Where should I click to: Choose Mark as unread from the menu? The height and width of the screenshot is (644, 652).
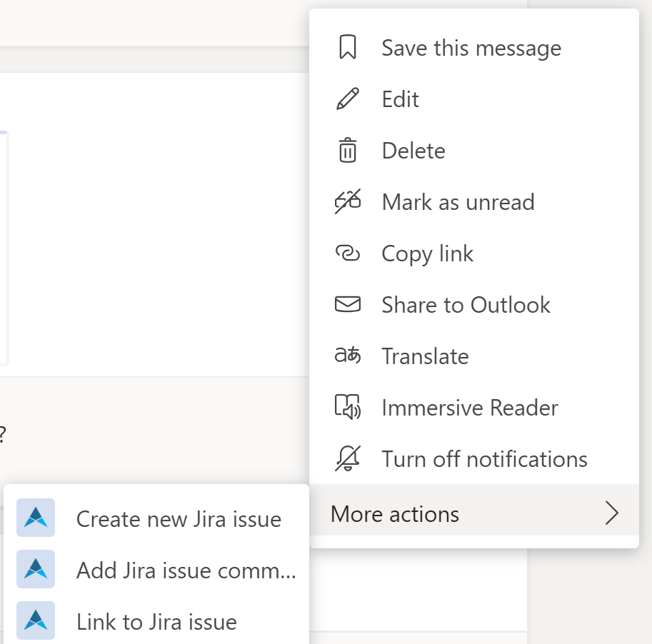[458, 201]
